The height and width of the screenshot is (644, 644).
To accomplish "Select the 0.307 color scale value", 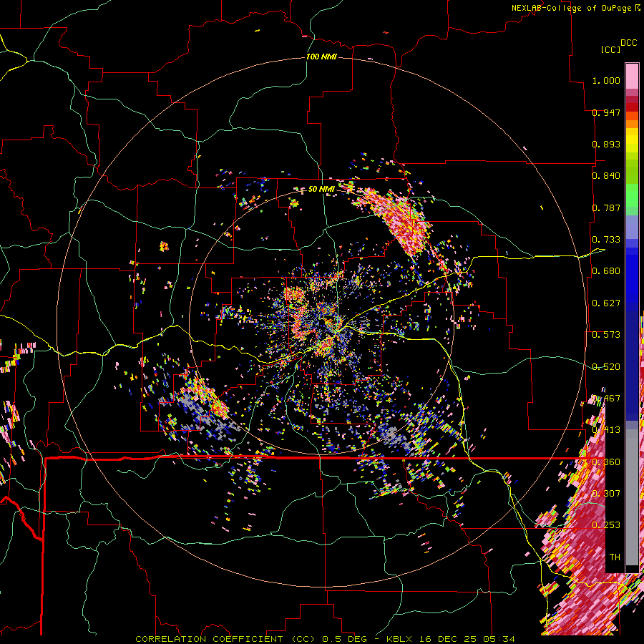I will point(606,494).
